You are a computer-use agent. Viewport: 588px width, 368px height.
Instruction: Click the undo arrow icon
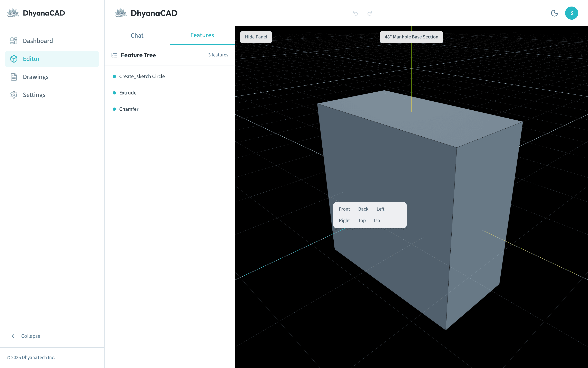pyautogui.click(x=355, y=13)
